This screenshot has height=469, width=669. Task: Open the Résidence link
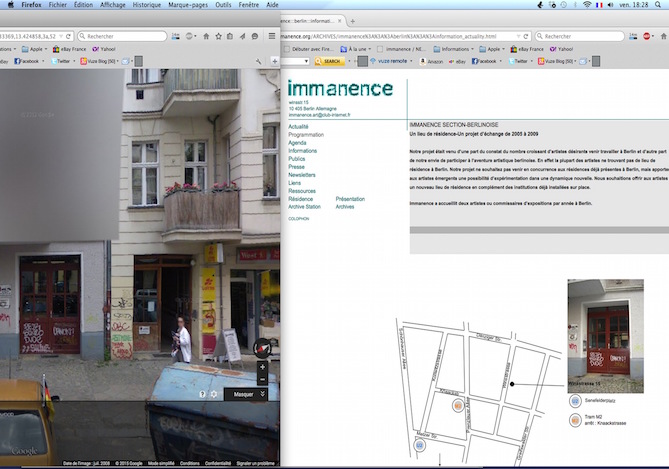[x=300, y=199]
